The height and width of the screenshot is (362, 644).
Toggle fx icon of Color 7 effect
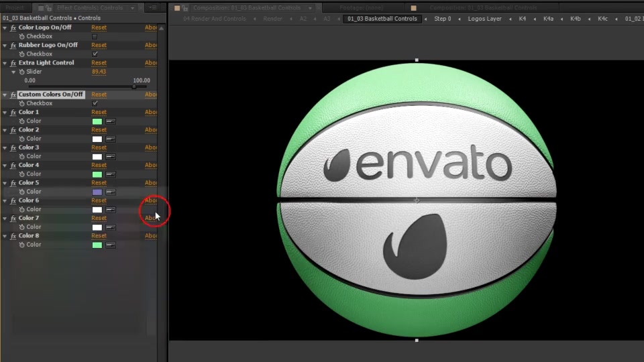tap(13, 218)
